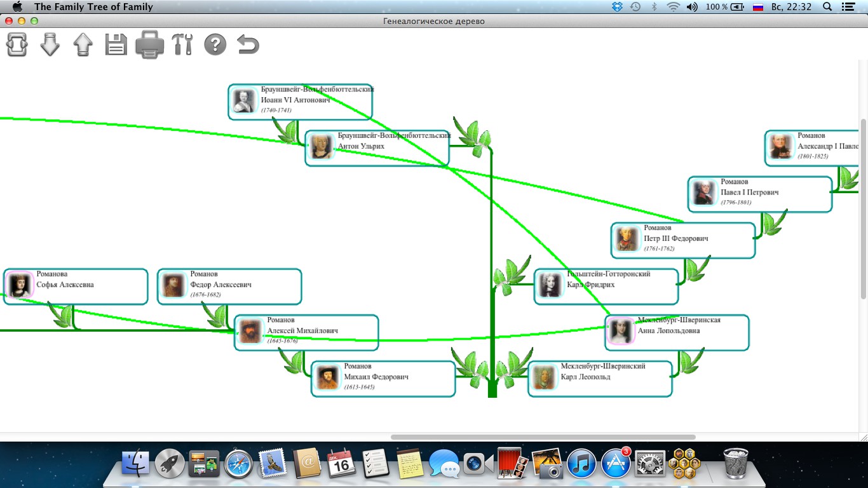
Task: Open Петр III Федорович card
Action: click(683, 240)
